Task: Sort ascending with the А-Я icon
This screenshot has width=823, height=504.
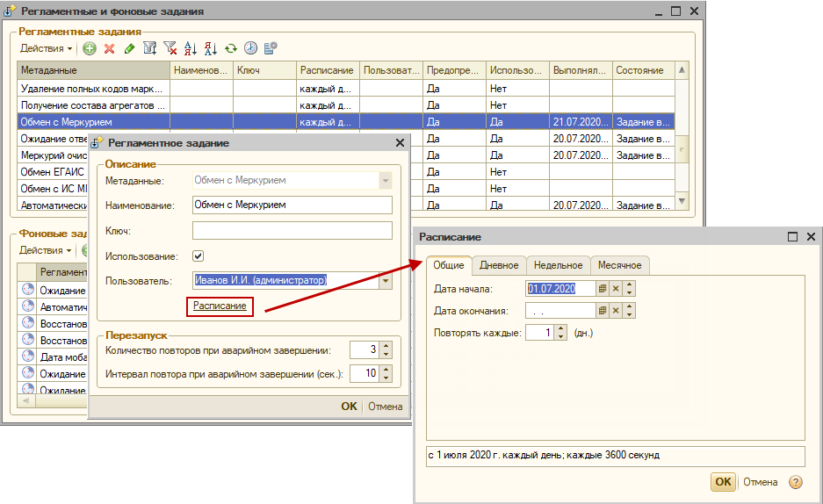Action: [x=191, y=49]
